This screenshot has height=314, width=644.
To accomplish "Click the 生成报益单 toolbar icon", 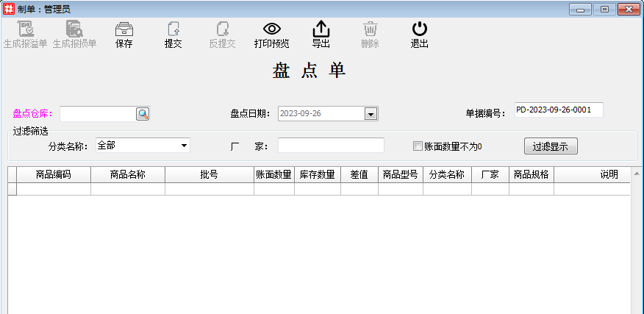I will click(x=26, y=30).
